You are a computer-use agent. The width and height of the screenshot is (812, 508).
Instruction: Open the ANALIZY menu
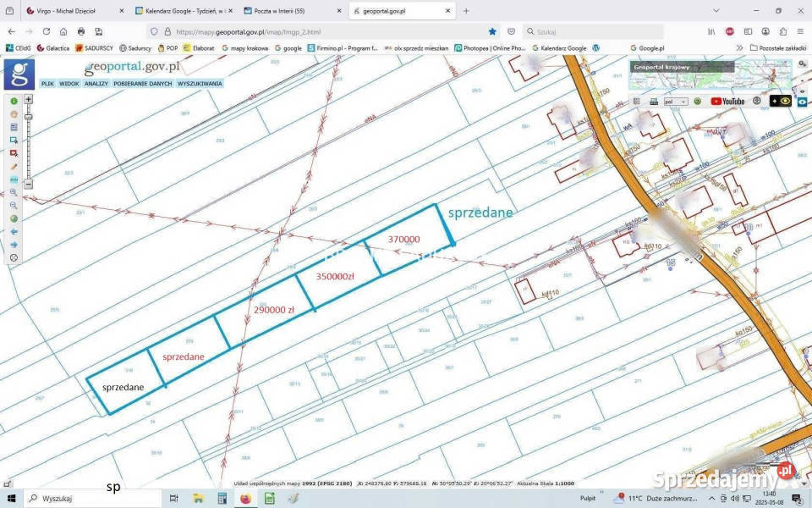(x=96, y=84)
